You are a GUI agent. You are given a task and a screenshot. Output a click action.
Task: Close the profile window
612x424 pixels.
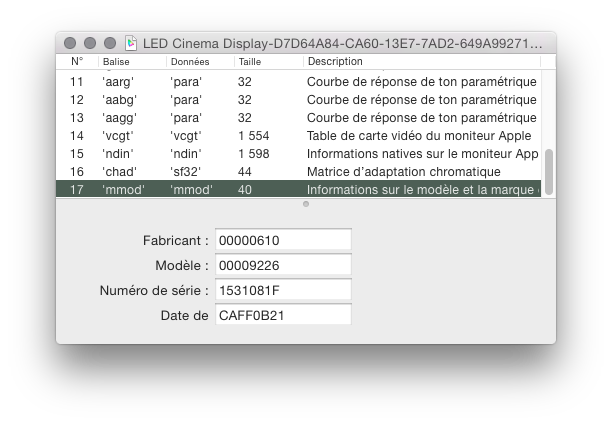70,43
